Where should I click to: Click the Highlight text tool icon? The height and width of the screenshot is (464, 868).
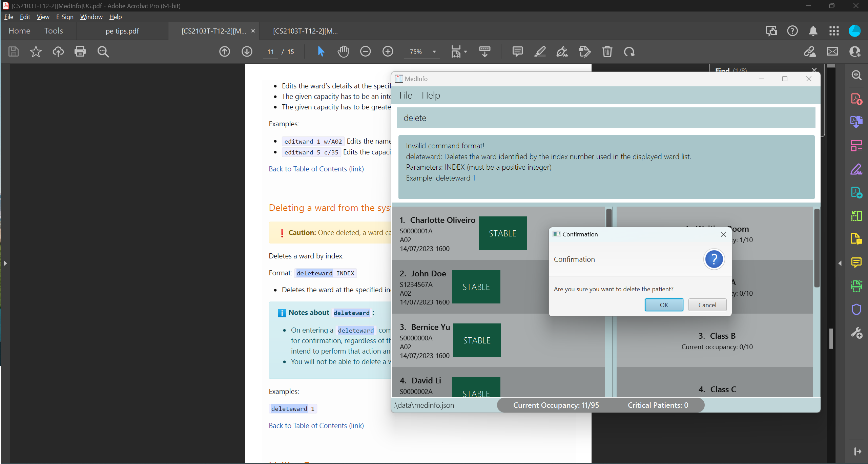click(540, 51)
